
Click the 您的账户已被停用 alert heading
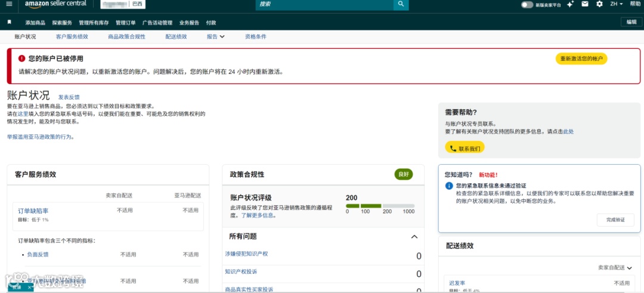pyautogui.click(x=56, y=58)
